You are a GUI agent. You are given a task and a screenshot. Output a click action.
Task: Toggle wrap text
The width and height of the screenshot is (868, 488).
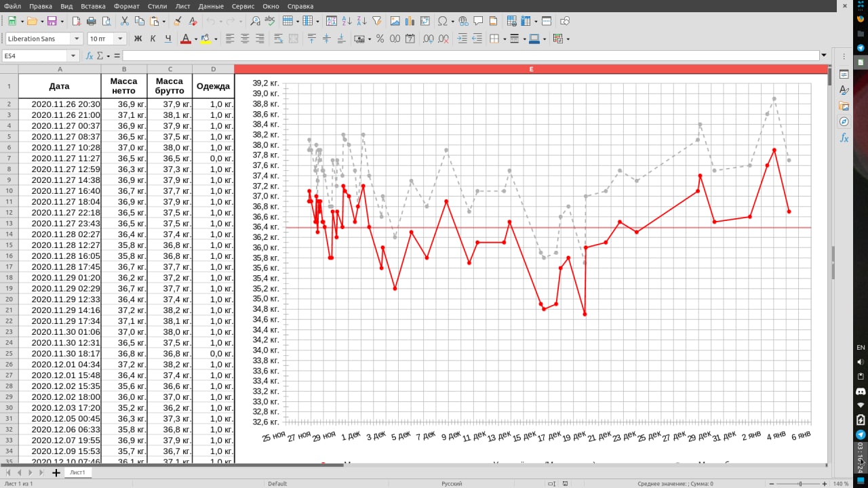point(278,39)
